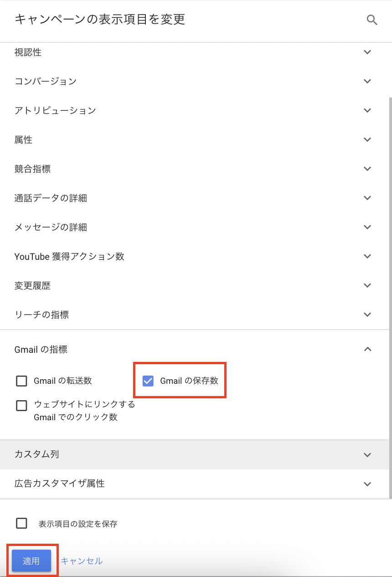392x577 pixels.
Task: Uncheck the Gmail の保存数 checkbox
Action: (148, 381)
